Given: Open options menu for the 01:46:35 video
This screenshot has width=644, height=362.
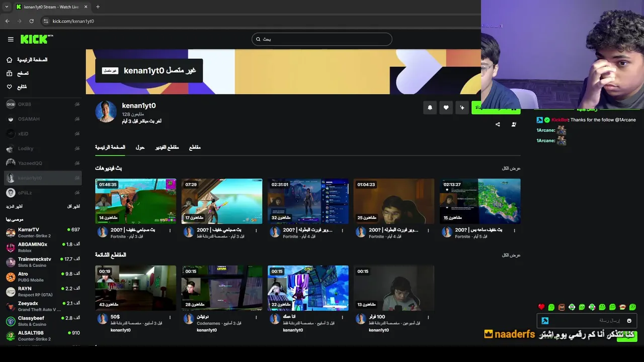Looking at the screenshot, I should coord(170,230).
